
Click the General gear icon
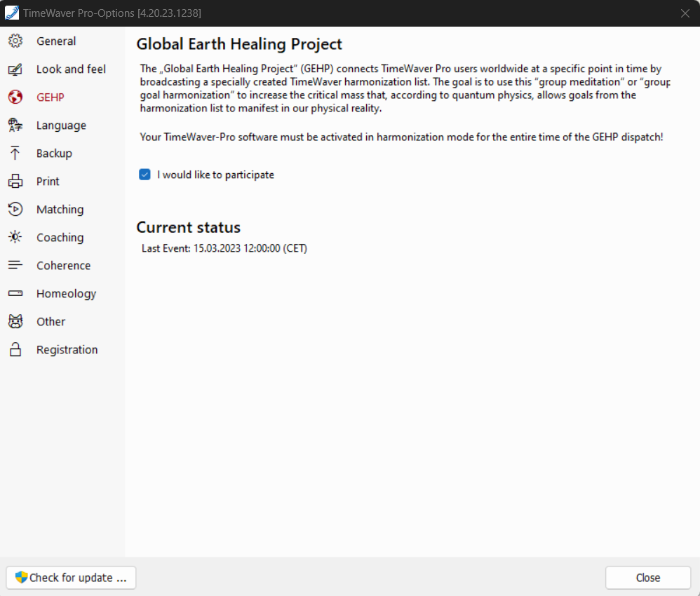[x=15, y=41]
